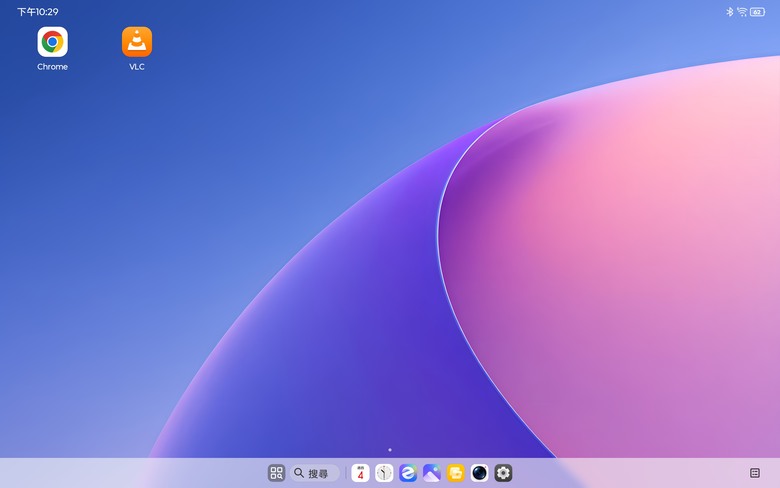Open the Gallery app with mountain icon
Image resolution: width=780 pixels, height=488 pixels.
pos(432,473)
